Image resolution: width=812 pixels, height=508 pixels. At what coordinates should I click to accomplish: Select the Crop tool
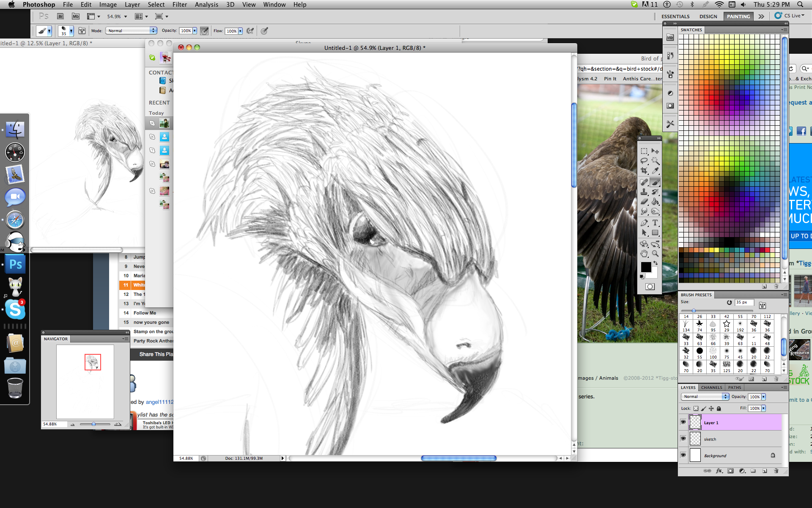644,171
